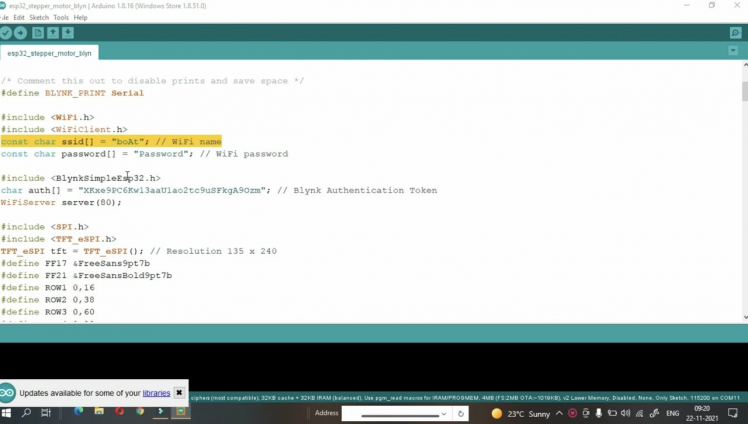This screenshot has height=424, width=748.
Task: Select the esp32_stepper_motor_blyn tab
Action: (x=49, y=53)
